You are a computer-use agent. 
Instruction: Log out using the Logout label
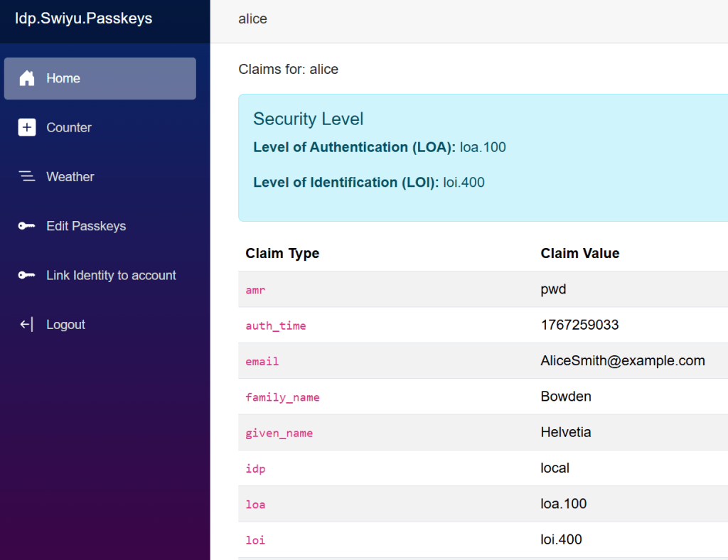[x=65, y=325]
